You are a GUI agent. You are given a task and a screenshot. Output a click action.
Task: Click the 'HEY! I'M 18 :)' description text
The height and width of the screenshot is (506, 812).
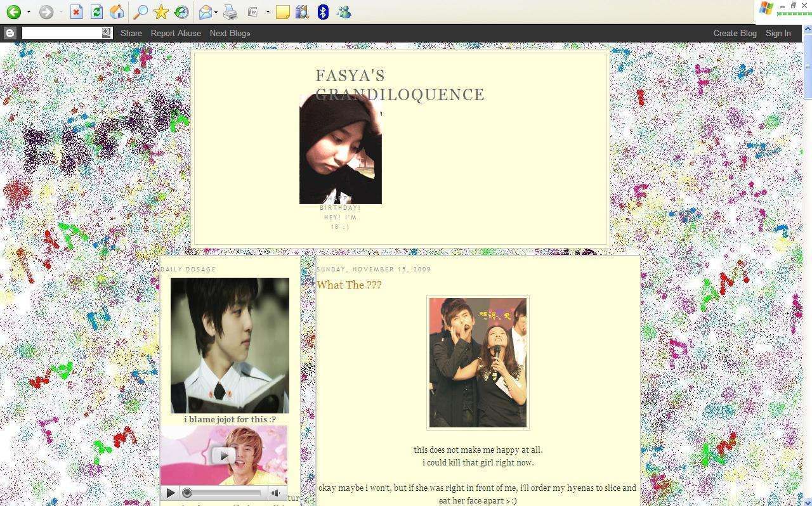point(341,222)
